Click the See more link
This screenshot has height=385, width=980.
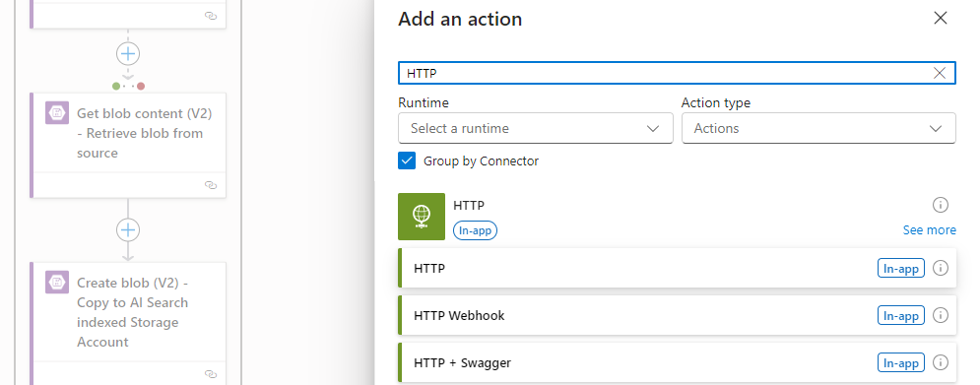pos(930,230)
